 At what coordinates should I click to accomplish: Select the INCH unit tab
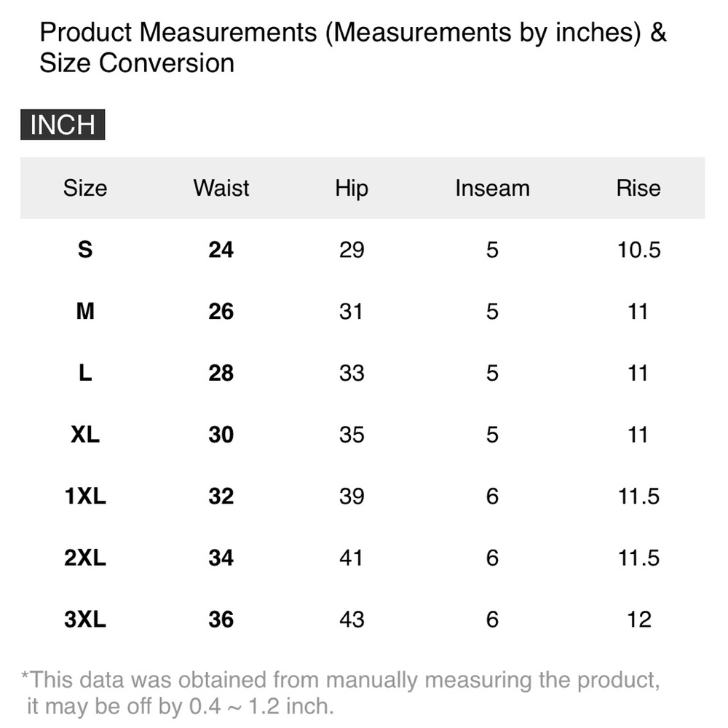point(63,124)
